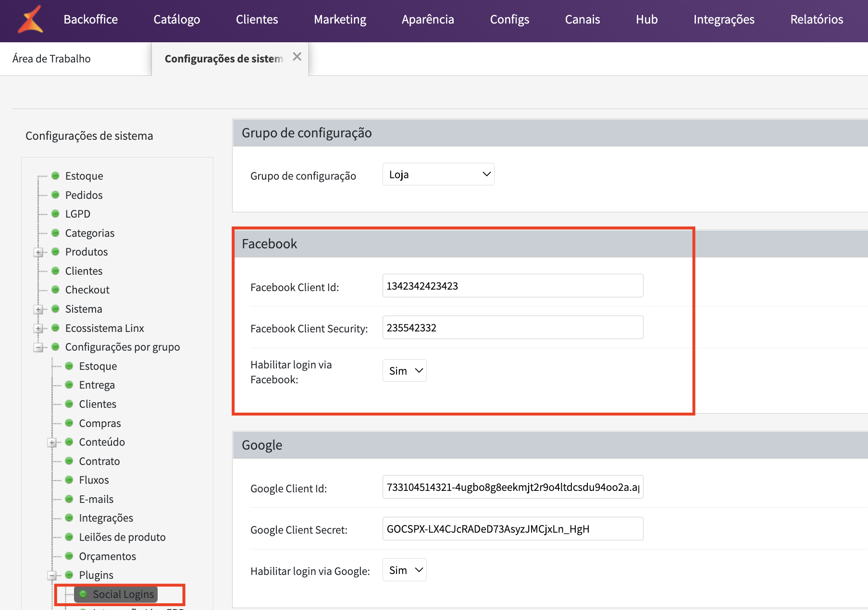This screenshot has width=868, height=610.
Task: Open the Marketing menu
Action: (340, 19)
